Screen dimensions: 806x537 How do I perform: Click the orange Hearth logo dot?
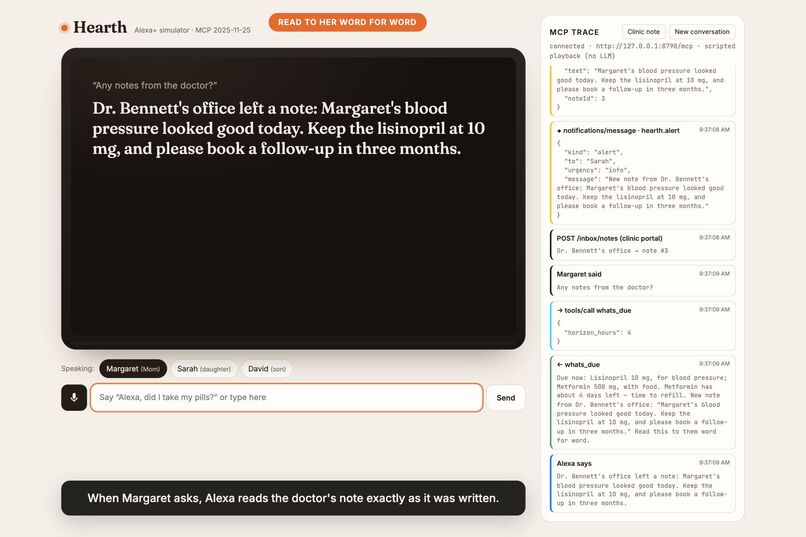64,28
